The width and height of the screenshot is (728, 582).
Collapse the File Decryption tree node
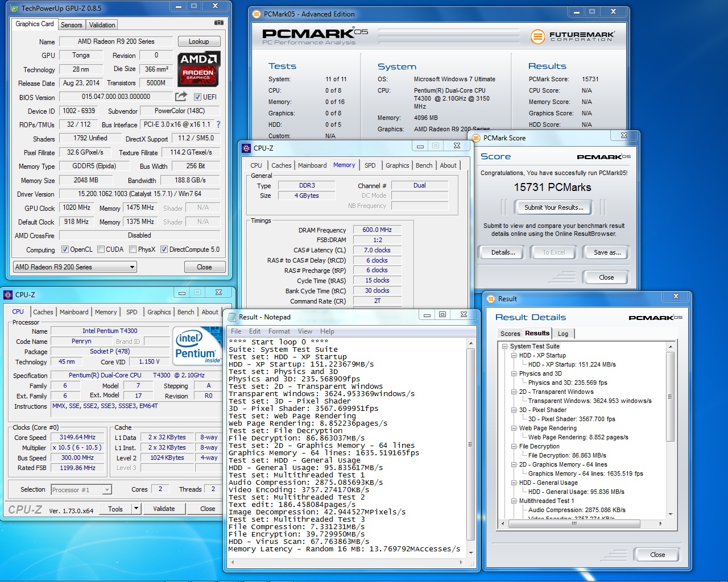[514, 446]
